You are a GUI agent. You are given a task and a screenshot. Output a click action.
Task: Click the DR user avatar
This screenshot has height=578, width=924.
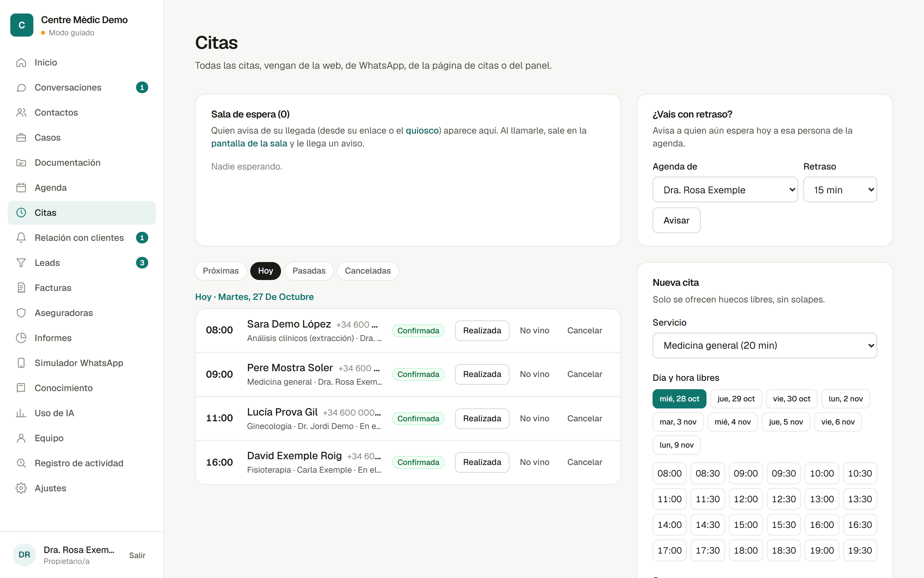coord(24,555)
